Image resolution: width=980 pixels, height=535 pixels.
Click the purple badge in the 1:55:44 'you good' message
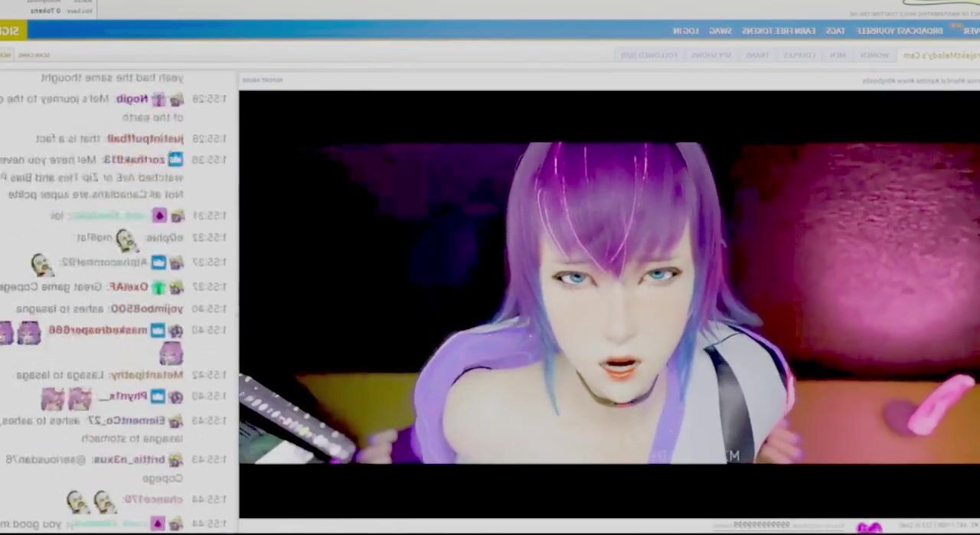158,524
